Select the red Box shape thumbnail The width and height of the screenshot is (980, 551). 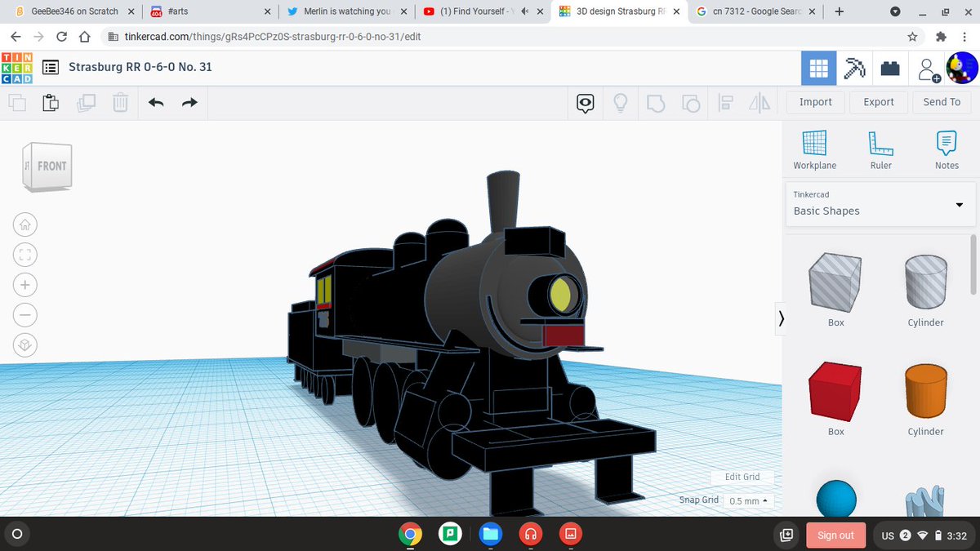[835, 392]
